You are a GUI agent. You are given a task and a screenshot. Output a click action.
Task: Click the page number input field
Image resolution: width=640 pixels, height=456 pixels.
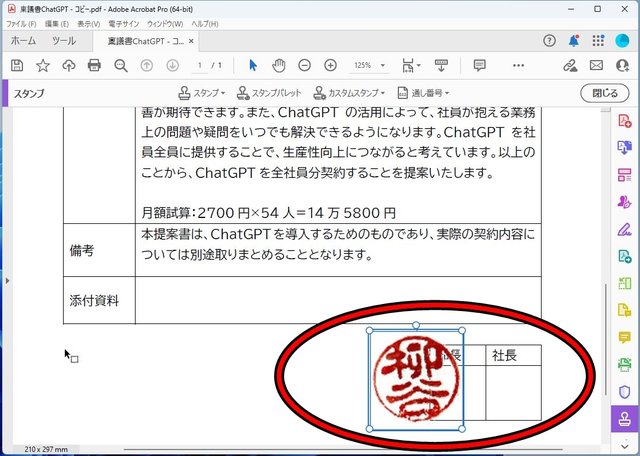(x=200, y=65)
